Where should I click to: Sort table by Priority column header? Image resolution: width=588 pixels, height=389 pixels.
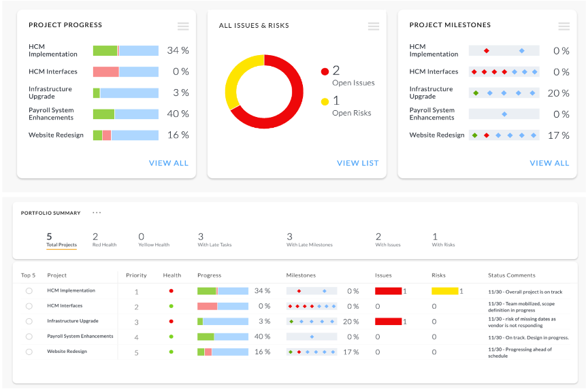click(x=136, y=275)
